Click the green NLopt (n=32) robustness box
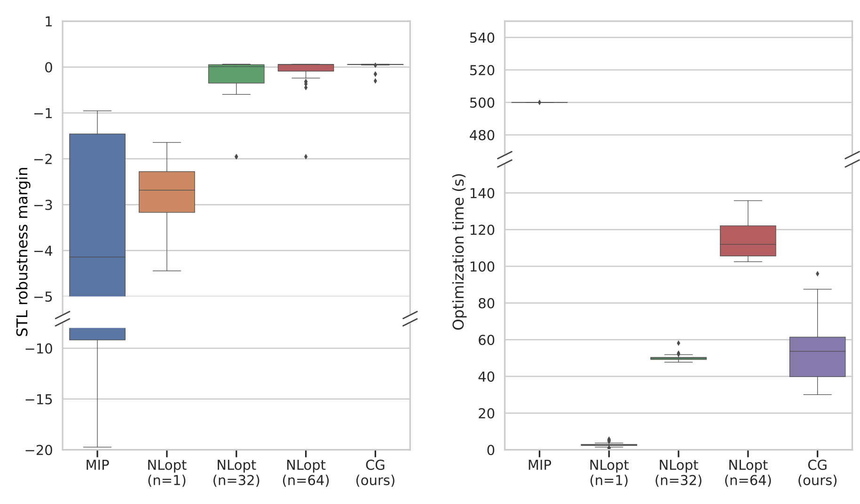Viewport: 860px width, 504px height. [x=236, y=74]
